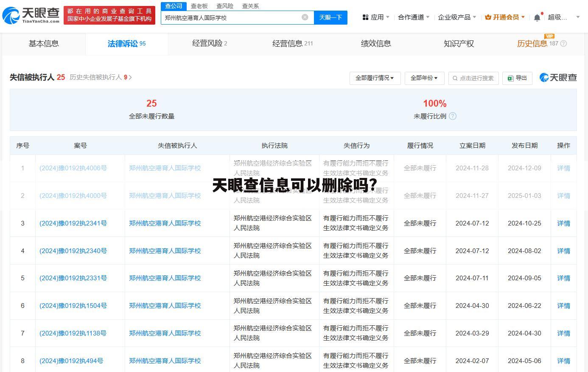This screenshot has width=588, height=372.
Task: Clear the search box with the X icon
Action: tap(305, 17)
